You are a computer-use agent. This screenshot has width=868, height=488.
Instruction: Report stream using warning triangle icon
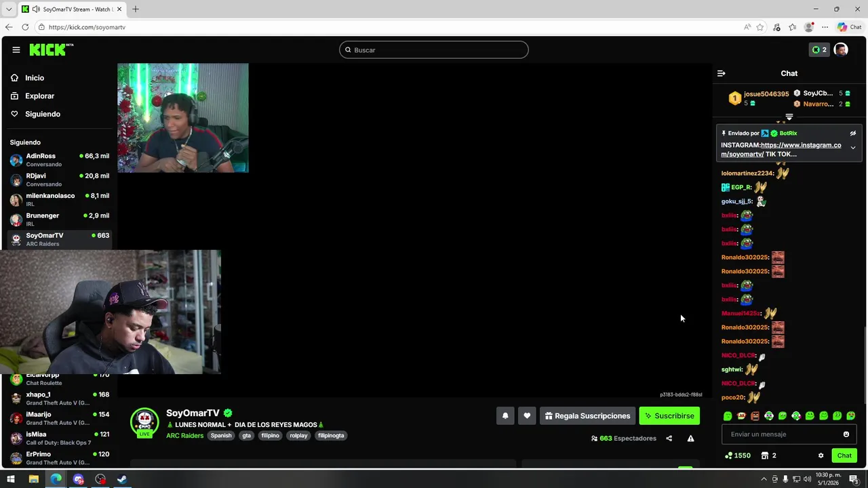(x=690, y=439)
